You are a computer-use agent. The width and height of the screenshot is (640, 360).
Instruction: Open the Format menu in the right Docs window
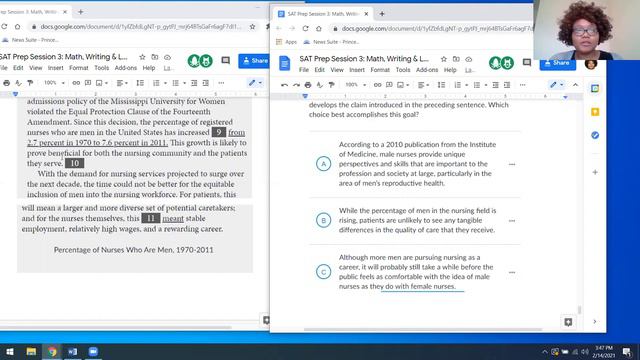[380, 70]
